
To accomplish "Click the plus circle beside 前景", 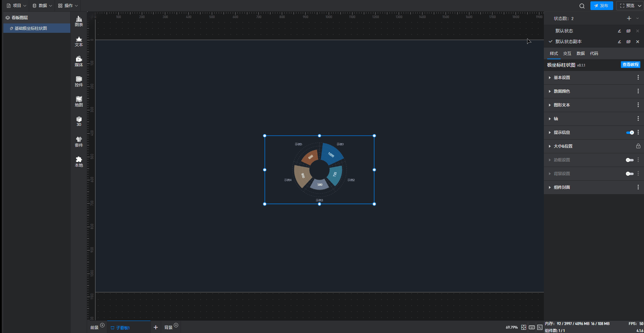I will point(102,325).
